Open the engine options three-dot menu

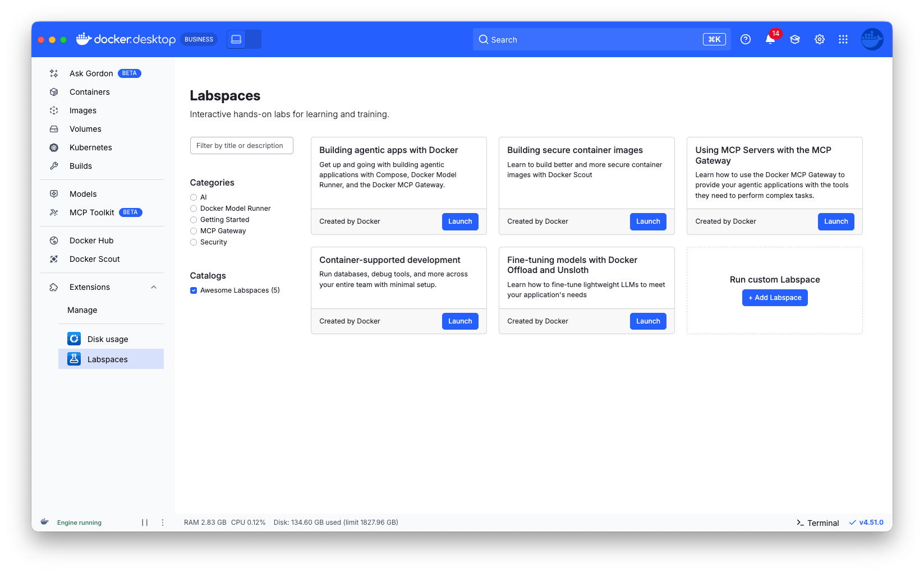point(163,523)
